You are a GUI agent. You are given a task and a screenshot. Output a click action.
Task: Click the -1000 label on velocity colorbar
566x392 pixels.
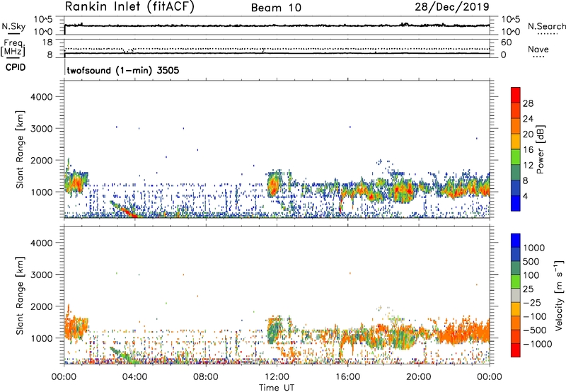point(538,344)
